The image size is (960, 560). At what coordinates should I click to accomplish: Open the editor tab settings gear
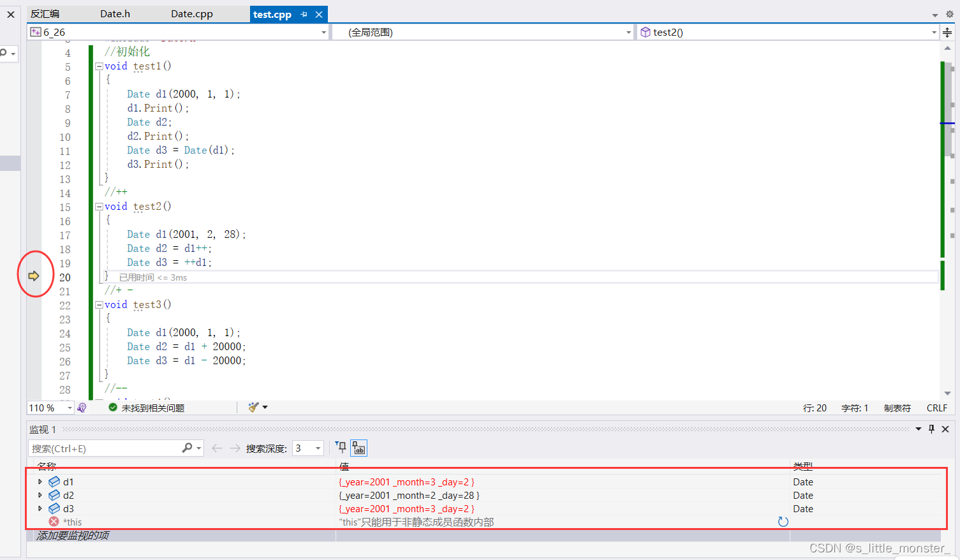point(949,14)
